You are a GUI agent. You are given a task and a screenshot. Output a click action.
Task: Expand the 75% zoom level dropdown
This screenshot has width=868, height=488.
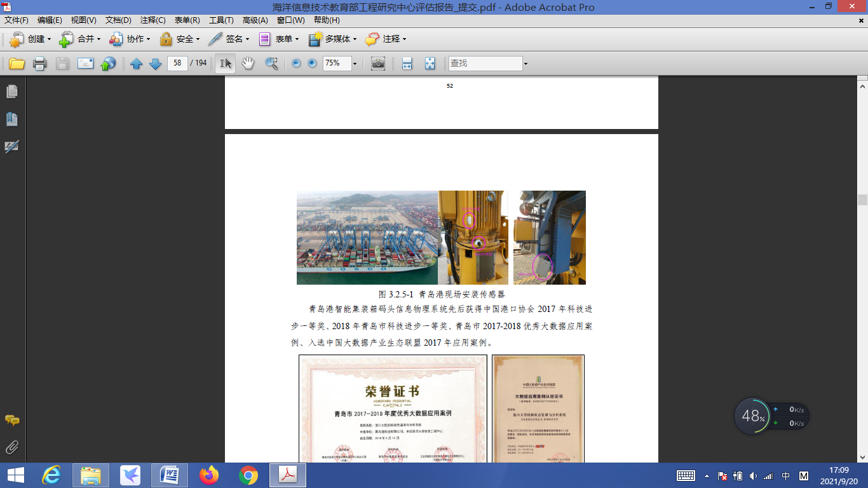coord(355,64)
